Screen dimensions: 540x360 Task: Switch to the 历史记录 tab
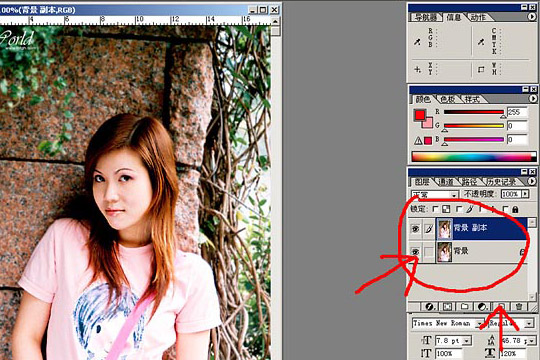(x=501, y=182)
